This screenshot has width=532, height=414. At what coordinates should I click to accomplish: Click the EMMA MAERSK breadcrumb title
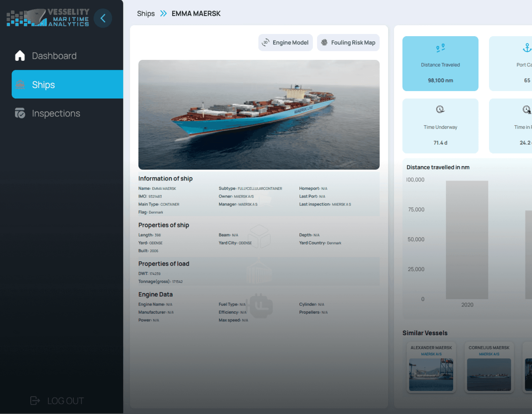coord(196,14)
